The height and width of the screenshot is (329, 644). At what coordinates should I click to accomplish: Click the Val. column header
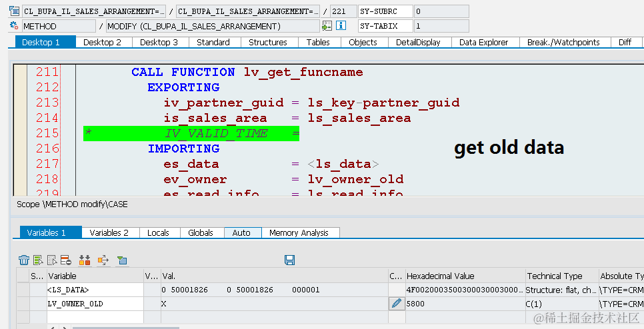click(x=275, y=276)
